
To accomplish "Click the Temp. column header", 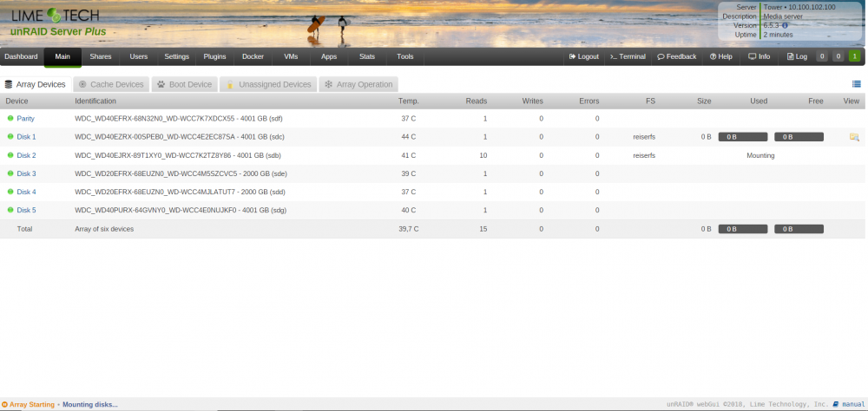I will pyautogui.click(x=409, y=101).
